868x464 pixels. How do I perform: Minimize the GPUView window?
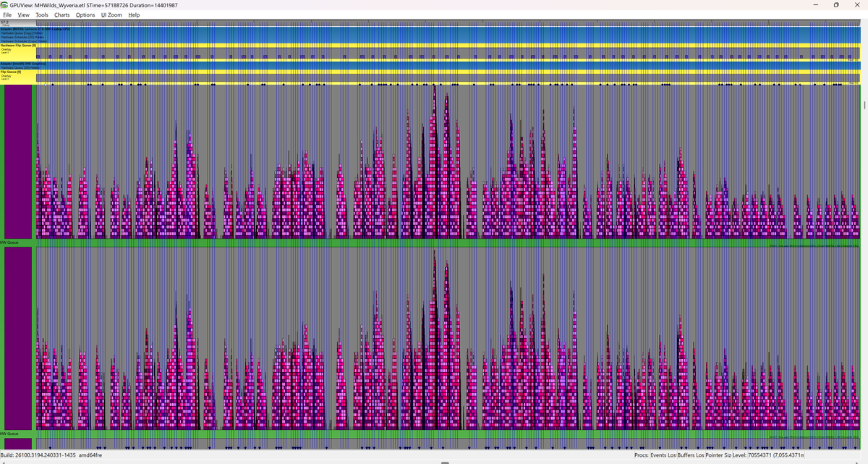coord(814,5)
